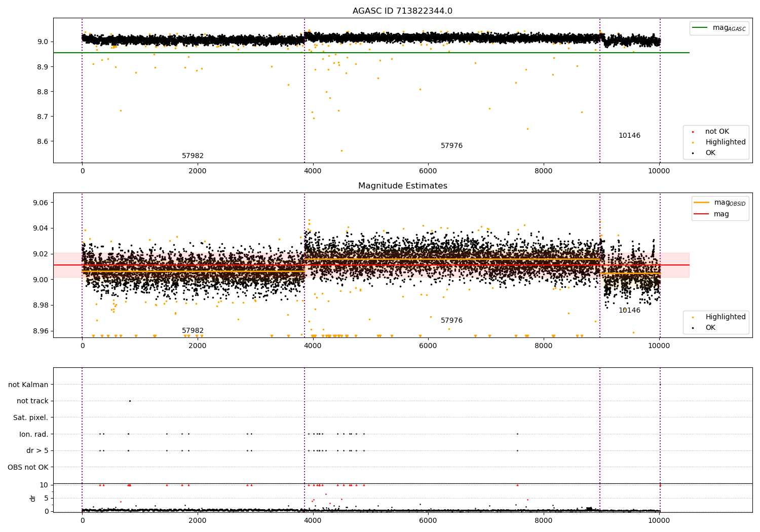Click x-axis tick '4000' under the top plot

tap(313, 171)
